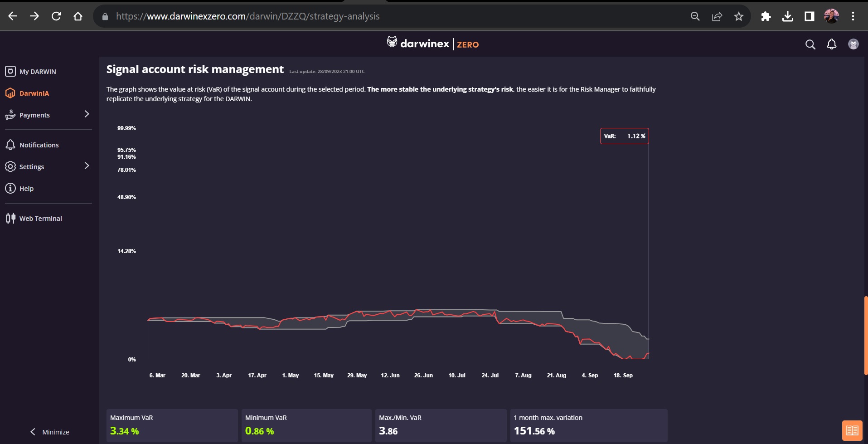Open the Help page
This screenshot has width=868, height=444.
pyautogui.click(x=26, y=189)
